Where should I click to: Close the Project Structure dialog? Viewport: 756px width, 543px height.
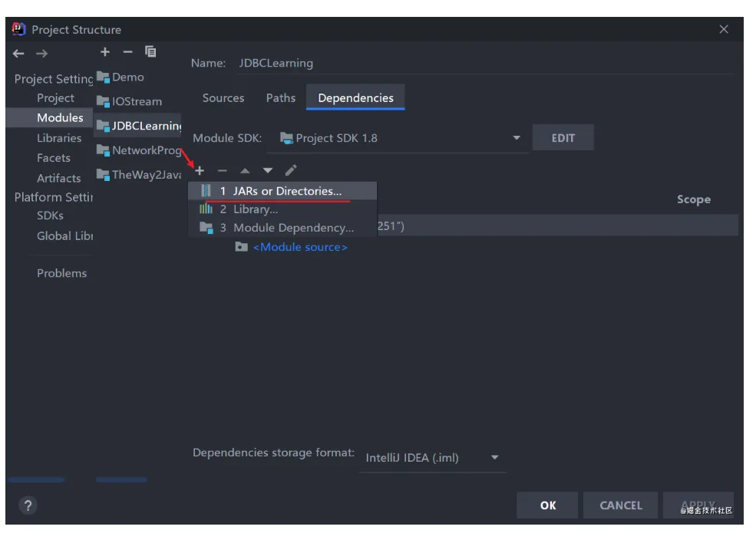click(724, 29)
